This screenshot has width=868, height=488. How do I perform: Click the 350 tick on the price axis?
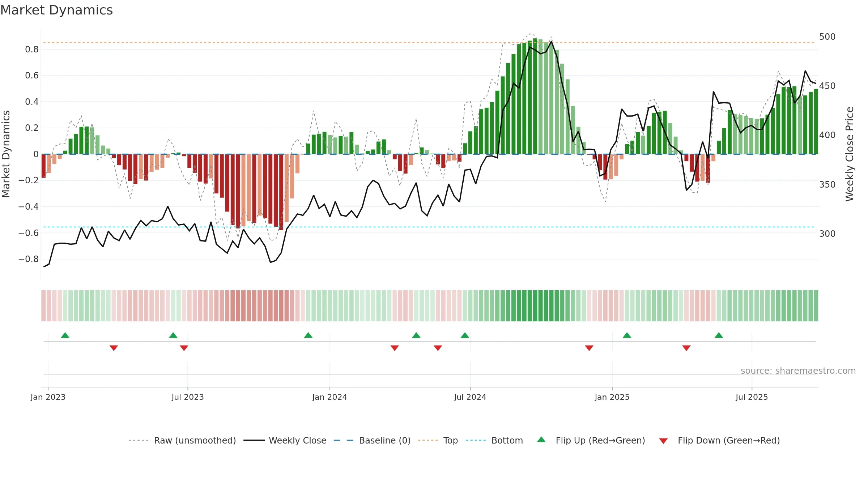point(827,184)
